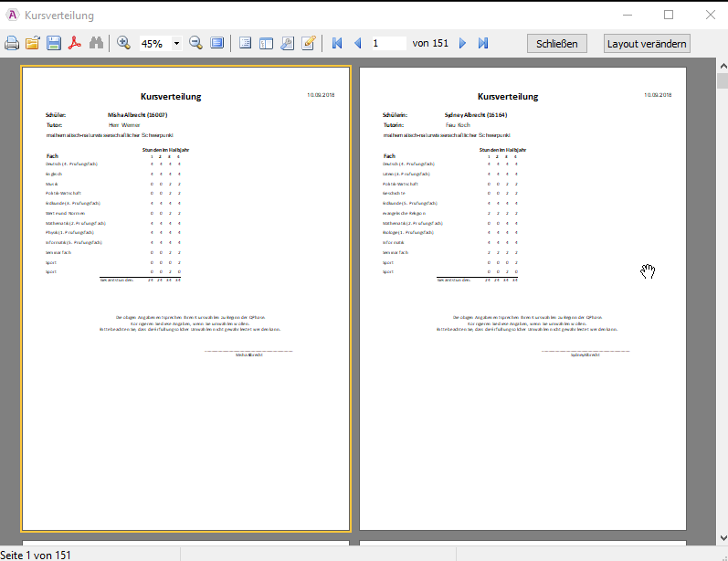Open the zoom level dropdown arrow
This screenshot has width=728, height=561.
tap(177, 44)
